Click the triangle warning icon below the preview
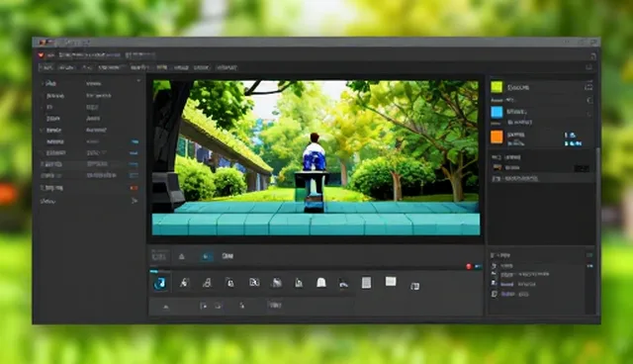The height and width of the screenshot is (364, 633). click(x=182, y=256)
